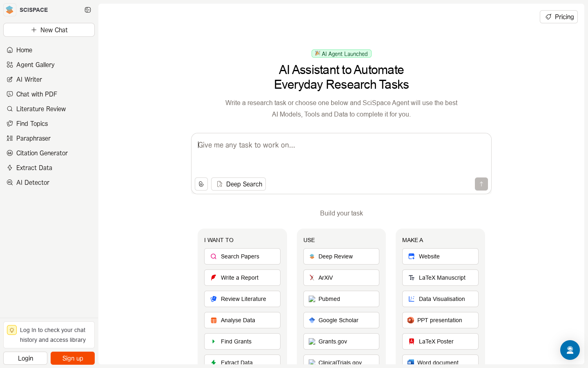Choose the Data Visualisation output
This screenshot has width=588, height=368.
click(440, 299)
